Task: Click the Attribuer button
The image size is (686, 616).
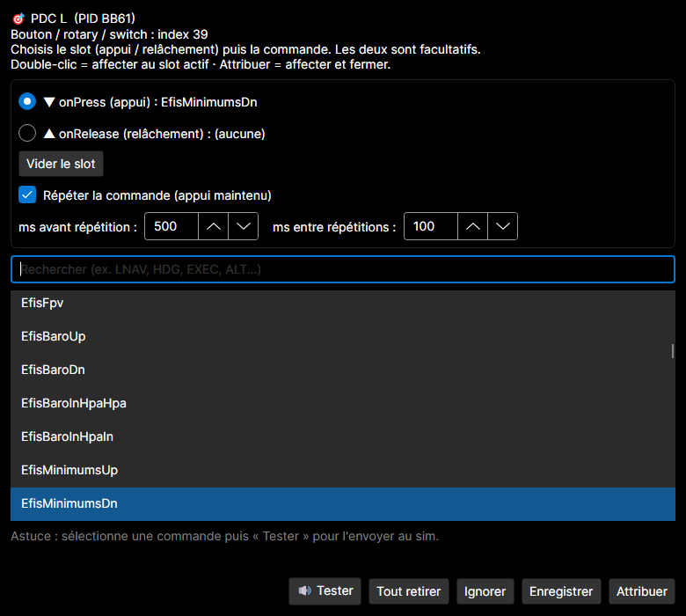Action: pos(642,591)
